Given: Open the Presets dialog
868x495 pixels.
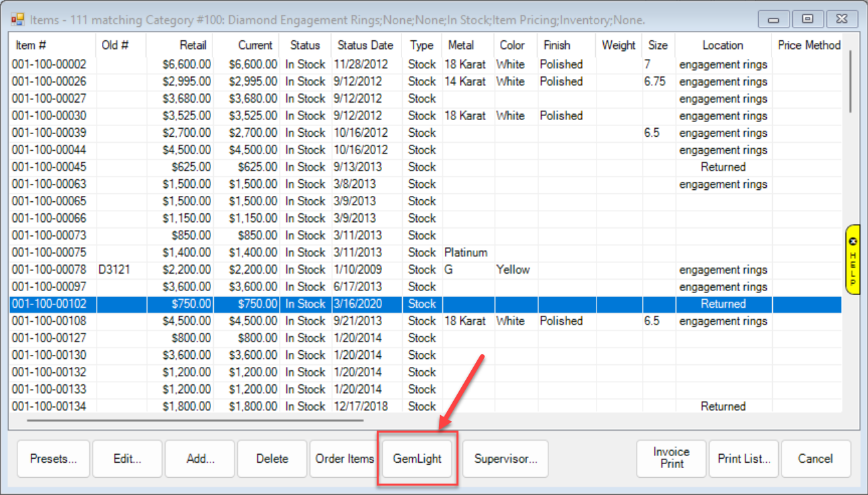Looking at the screenshot, I should [53, 459].
